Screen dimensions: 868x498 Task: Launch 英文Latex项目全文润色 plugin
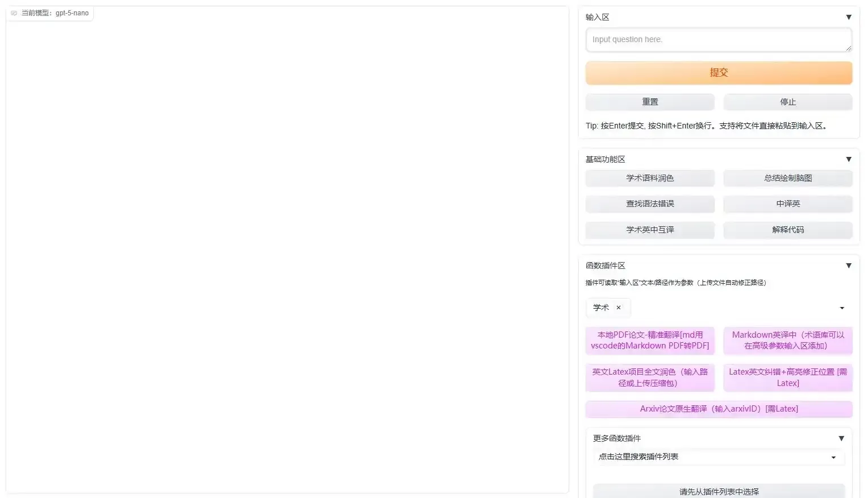(650, 377)
